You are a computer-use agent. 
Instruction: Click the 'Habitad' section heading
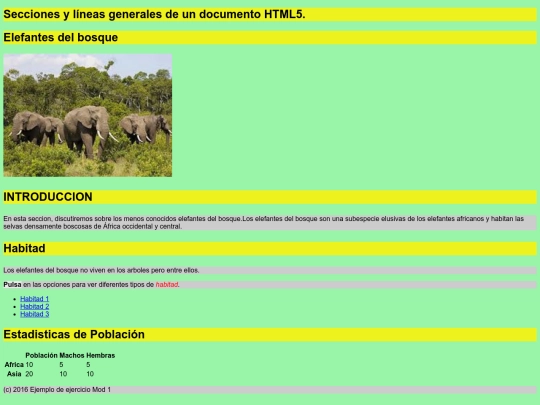coord(270,248)
